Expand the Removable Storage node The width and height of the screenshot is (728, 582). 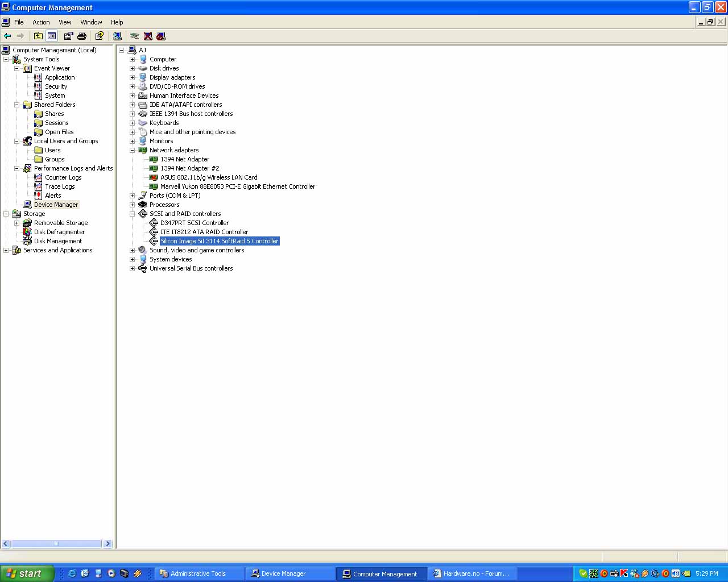17,223
